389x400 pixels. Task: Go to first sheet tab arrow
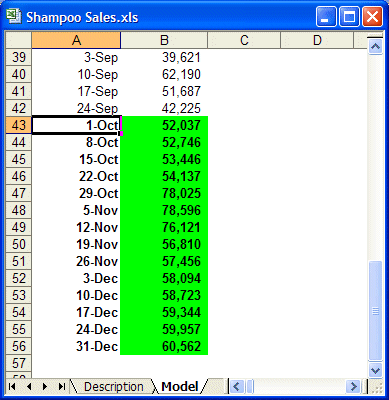click(12, 387)
